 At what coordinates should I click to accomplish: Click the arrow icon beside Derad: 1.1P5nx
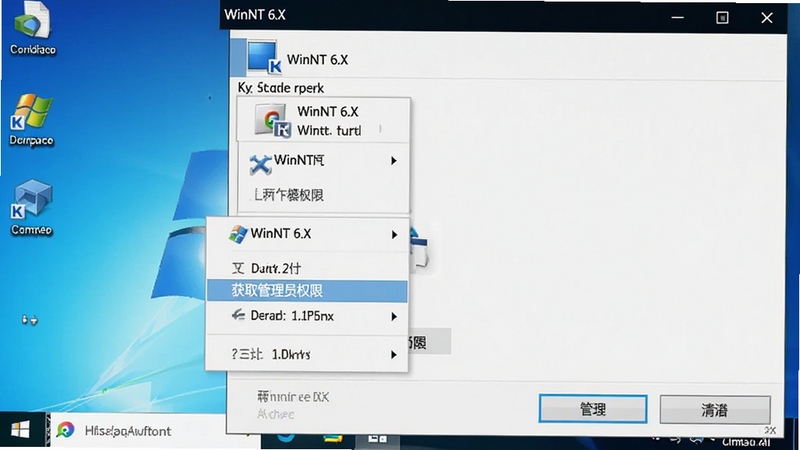coord(238,315)
